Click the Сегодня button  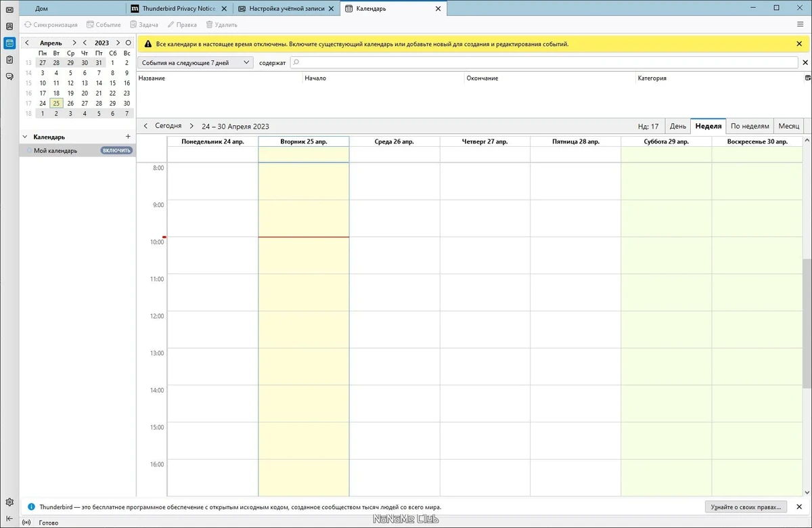tap(168, 126)
